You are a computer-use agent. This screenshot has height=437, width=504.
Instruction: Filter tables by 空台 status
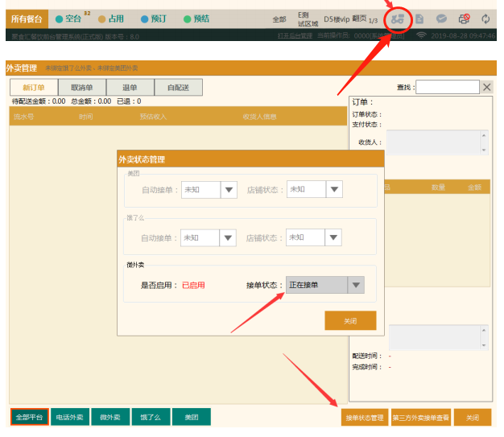tap(72, 19)
